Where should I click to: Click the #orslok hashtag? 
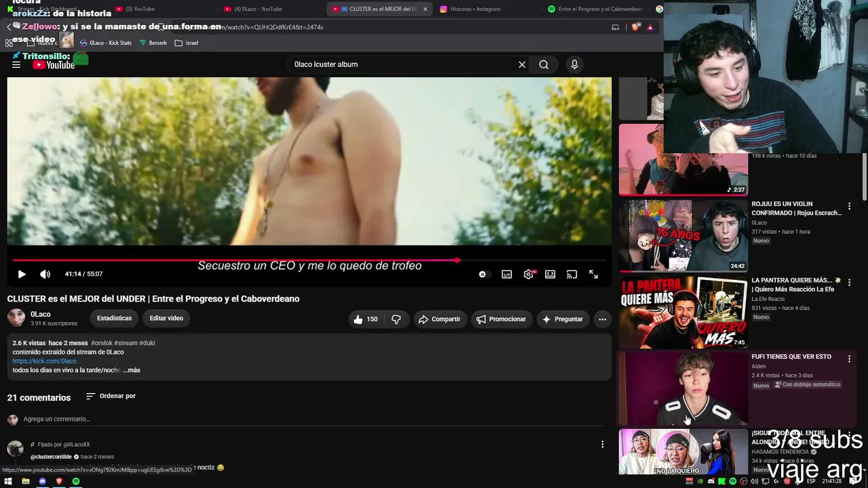point(102,343)
